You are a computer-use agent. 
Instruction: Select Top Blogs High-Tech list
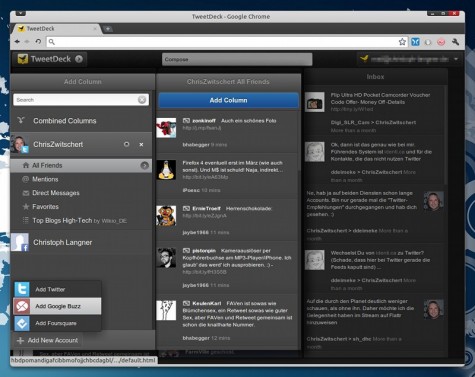pyautogui.click(x=81, y=220)
